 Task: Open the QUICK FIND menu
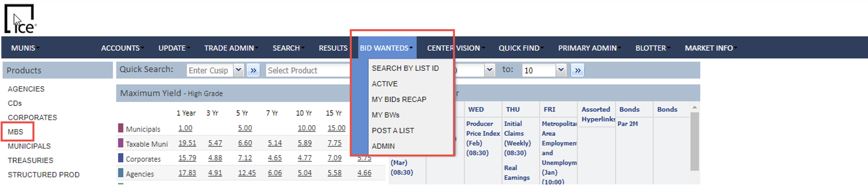(521, 48)
